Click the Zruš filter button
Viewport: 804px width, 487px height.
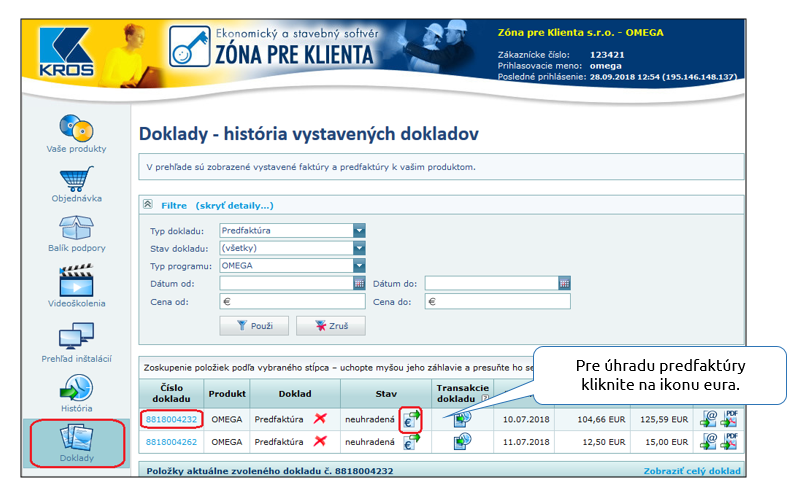click(x=331, y=326)
